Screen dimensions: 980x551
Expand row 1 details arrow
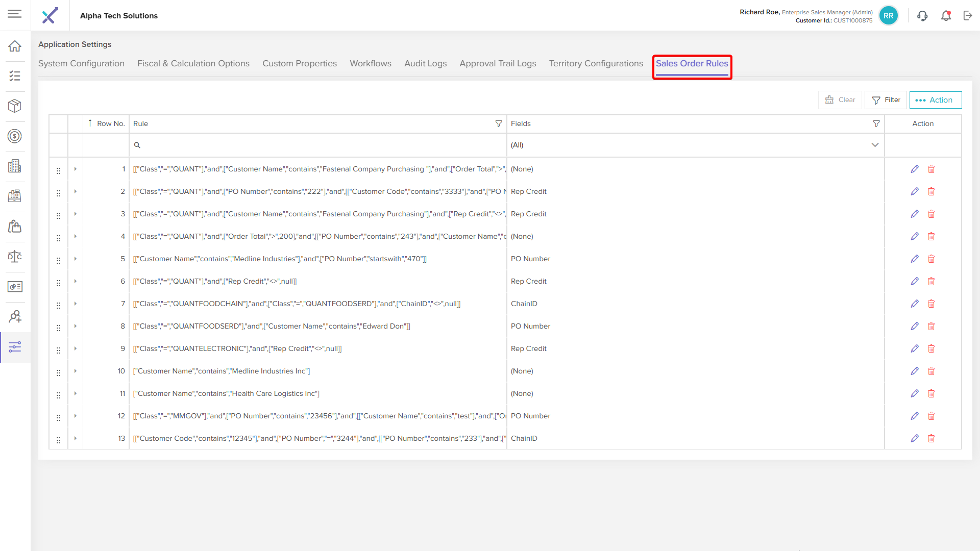(76, 169)
